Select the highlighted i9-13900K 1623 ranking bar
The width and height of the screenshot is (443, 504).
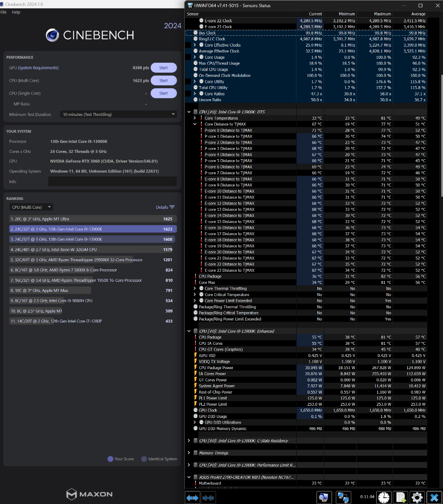pos(93,229)
